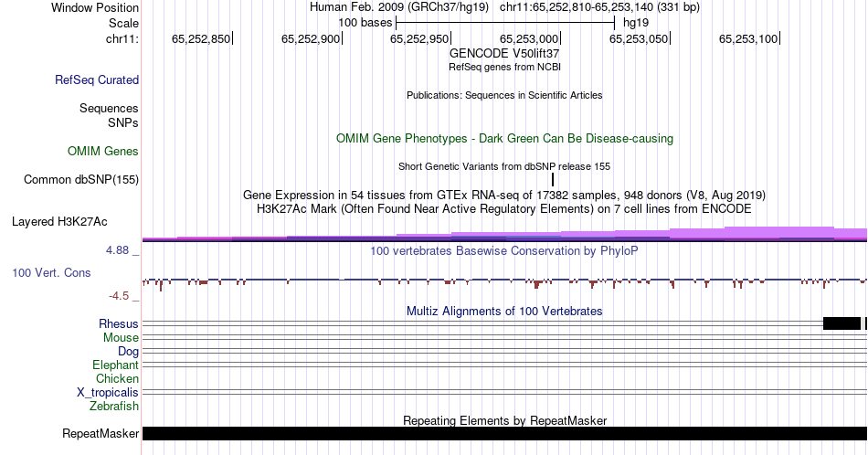
Task: Click the 65,253,000 ruler coordinate
Action: tap(529, 38)
